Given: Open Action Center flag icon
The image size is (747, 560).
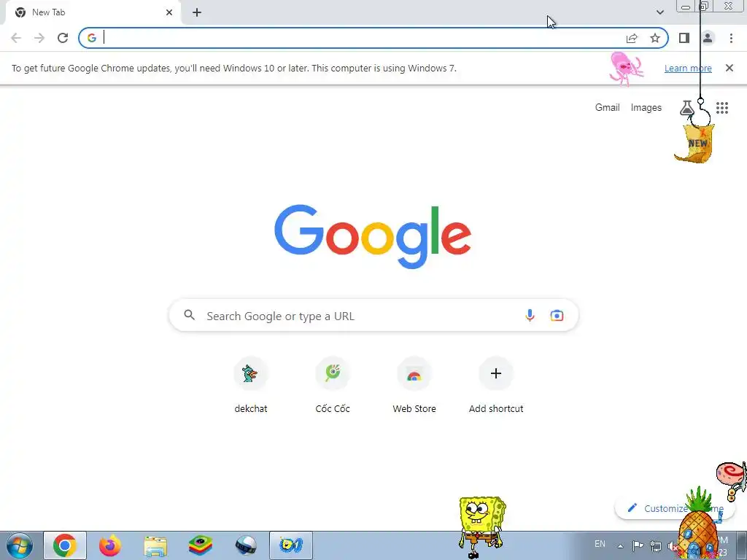Looking at the screenshot, I should [638, 545].
